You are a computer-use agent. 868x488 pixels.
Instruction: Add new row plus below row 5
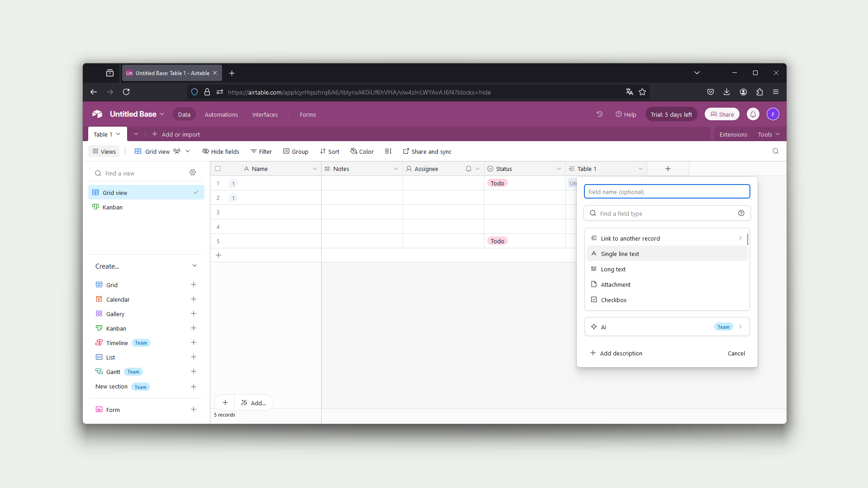pyautogui.click(x=218, y=255)
